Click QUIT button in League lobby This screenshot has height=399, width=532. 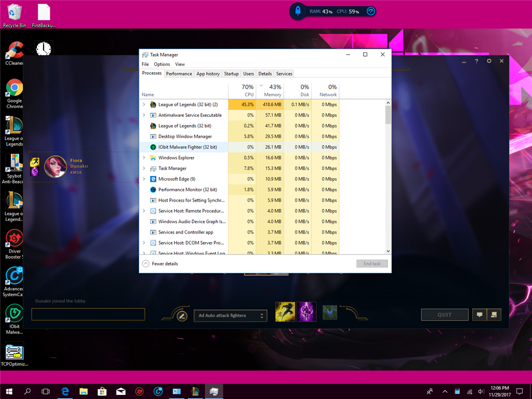[x=445, y=315]
